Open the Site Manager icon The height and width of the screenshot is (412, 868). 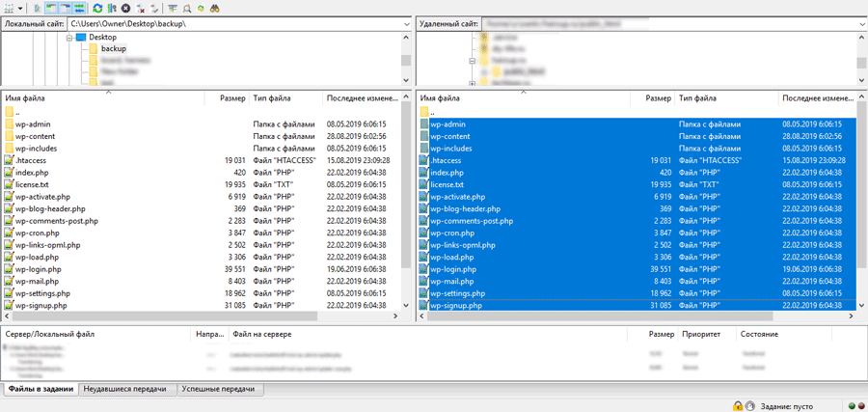(10, 8)
